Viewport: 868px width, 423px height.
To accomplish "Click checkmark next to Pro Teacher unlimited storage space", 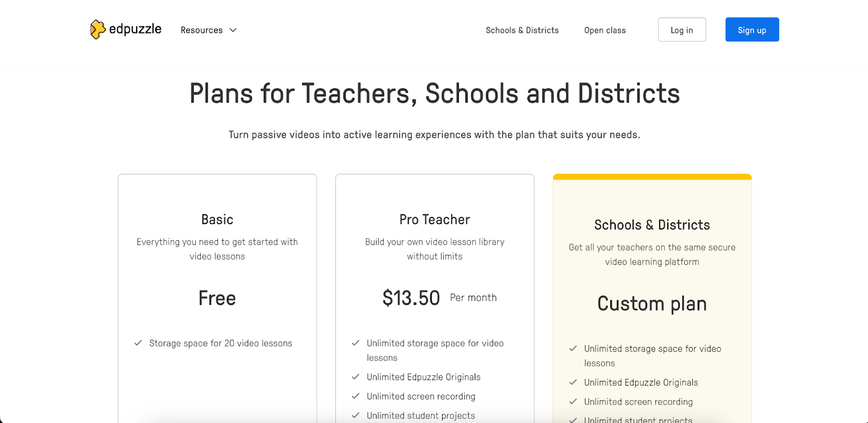I will (x=356, y=343).
